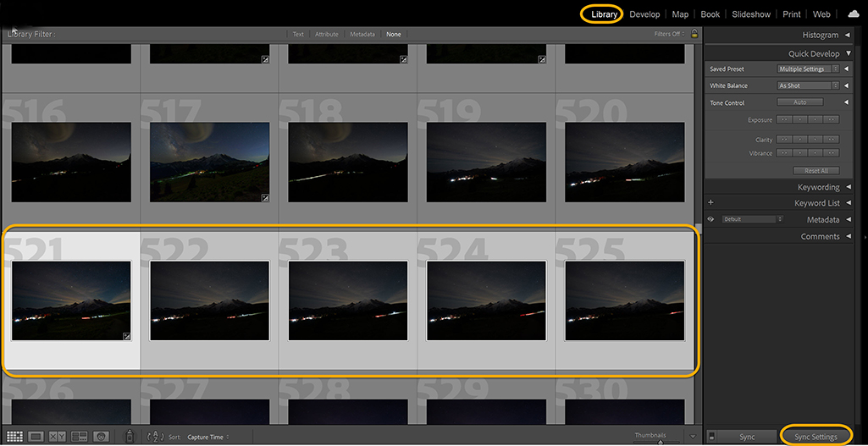Pick up the Painter spray can tool

click(x=129, y=436)
